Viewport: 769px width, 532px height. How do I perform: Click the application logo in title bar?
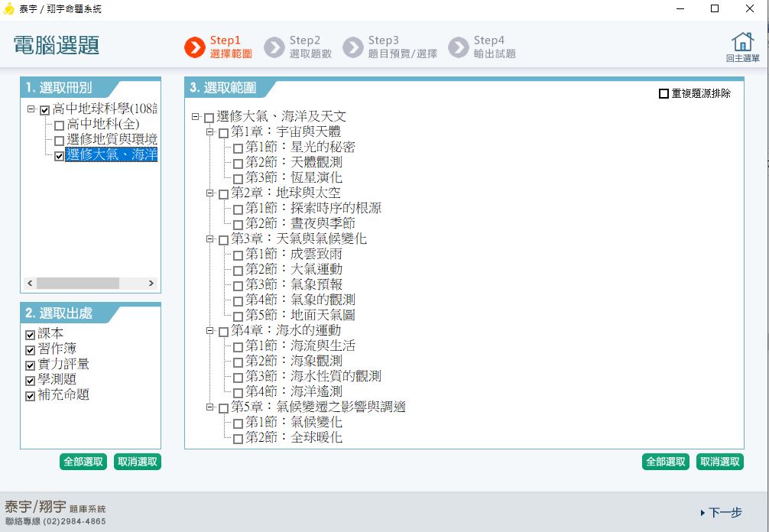point(9,9)
